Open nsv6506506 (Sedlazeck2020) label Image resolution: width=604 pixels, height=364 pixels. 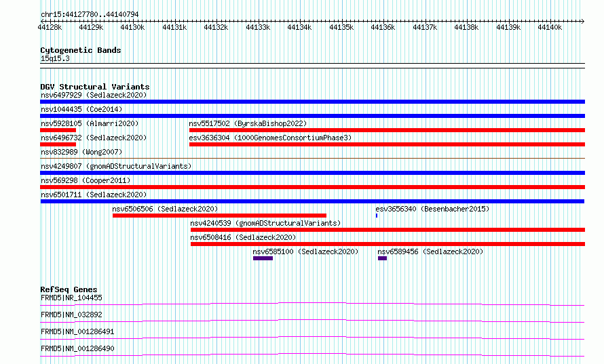165,209
